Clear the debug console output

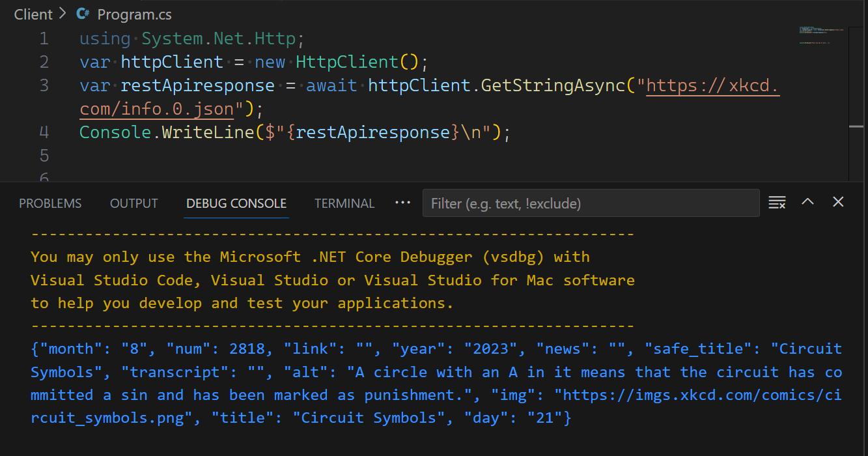point(777,203)
